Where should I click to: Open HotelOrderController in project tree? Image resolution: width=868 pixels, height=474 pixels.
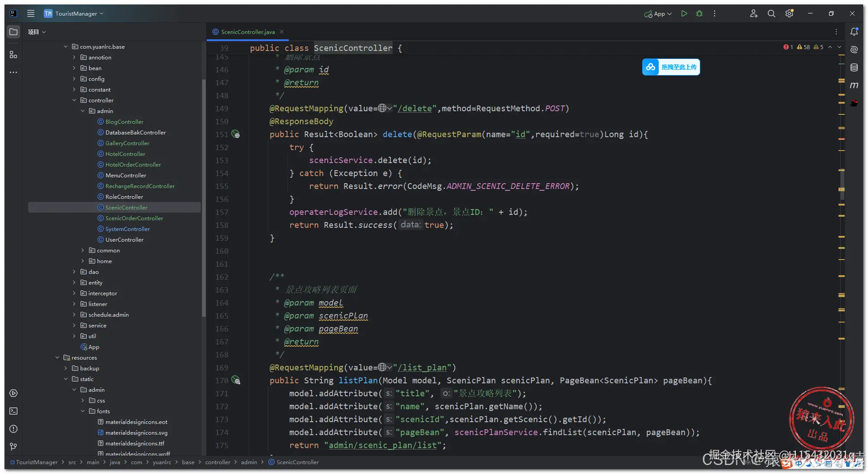pyautogui.click(x=133, y=164)
